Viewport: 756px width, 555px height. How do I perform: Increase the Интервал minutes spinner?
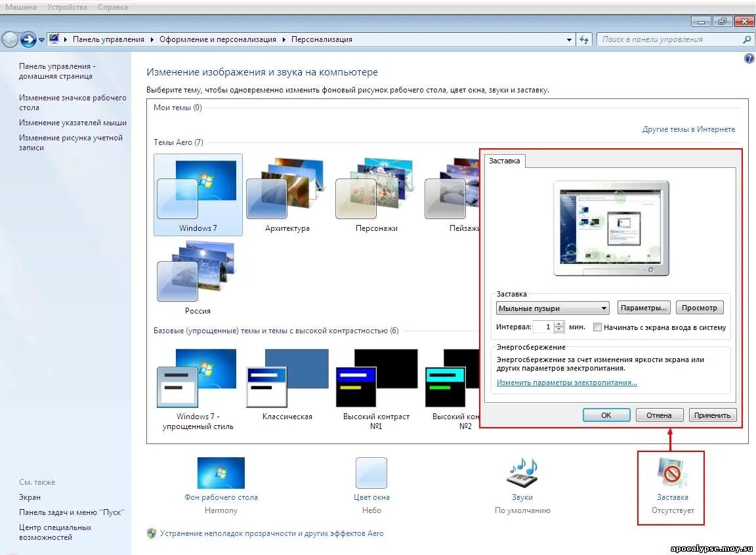pyautogui.click(x=559, y=324)
